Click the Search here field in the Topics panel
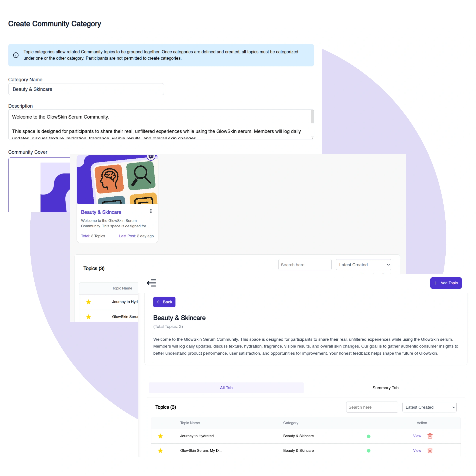The height and width of the screenshot is (476, 476). [372, 407]
